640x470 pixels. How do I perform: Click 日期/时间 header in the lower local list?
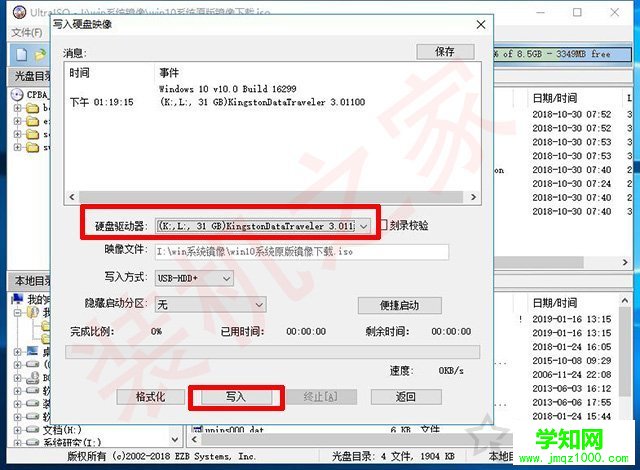point(555,303)
